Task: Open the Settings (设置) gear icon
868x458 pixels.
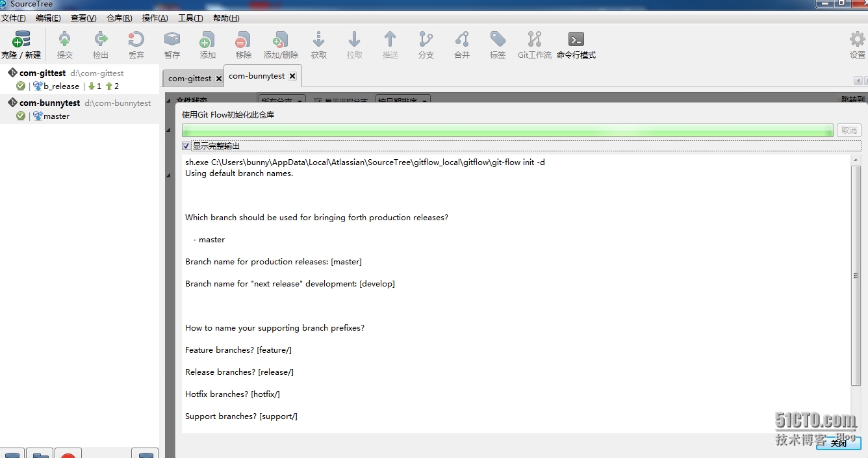Action: [858, 40]
